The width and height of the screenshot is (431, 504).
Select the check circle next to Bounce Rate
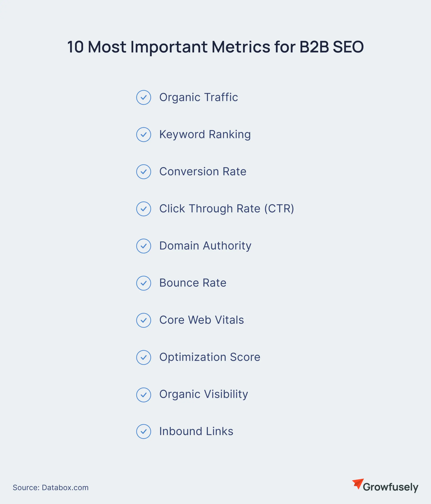coord(144,283)
